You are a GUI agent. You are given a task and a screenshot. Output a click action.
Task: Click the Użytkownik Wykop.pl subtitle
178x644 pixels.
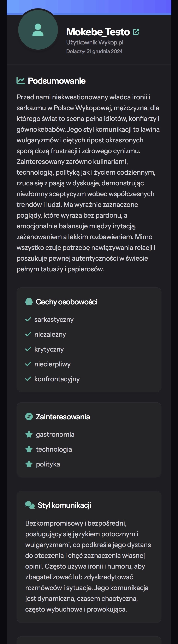click(x=95, y=43)
